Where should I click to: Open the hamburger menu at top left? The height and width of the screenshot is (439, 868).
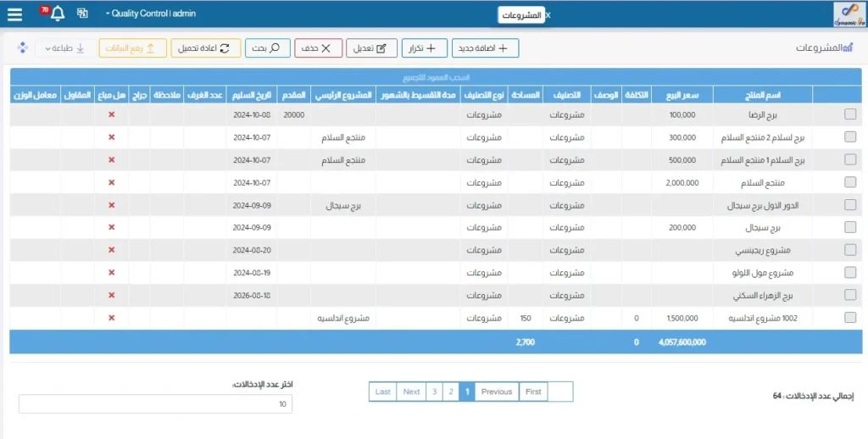[x=14, y=14]
